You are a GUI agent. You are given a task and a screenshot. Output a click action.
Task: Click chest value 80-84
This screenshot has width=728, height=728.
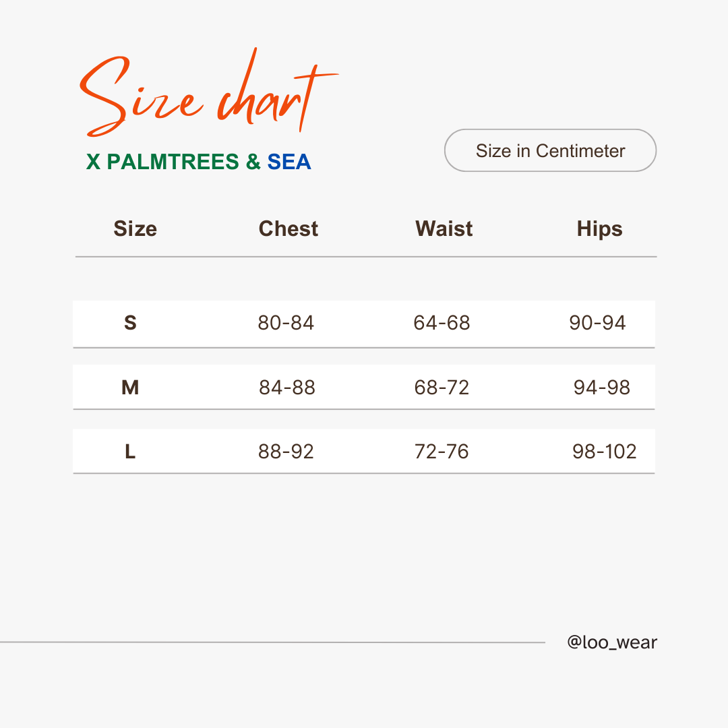tap(286, 323)
